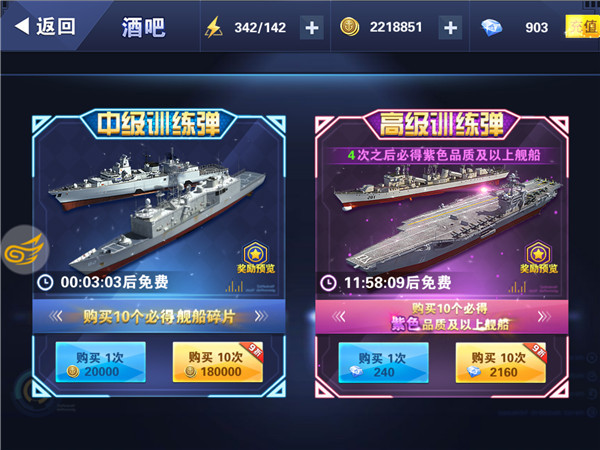600x450 pixels.
Task: Click right chevron on the purple 紫色品质 banner
Action: click(x=545, y=316)
